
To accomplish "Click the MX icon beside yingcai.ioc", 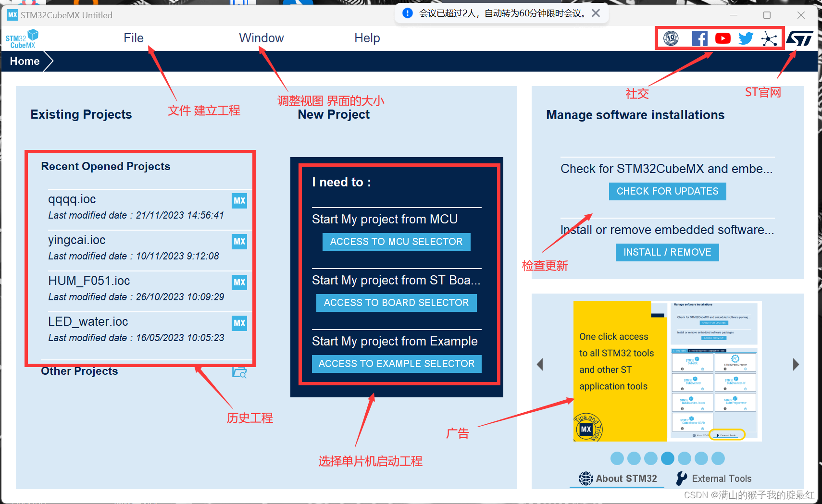I will click(x=239, y=242).
